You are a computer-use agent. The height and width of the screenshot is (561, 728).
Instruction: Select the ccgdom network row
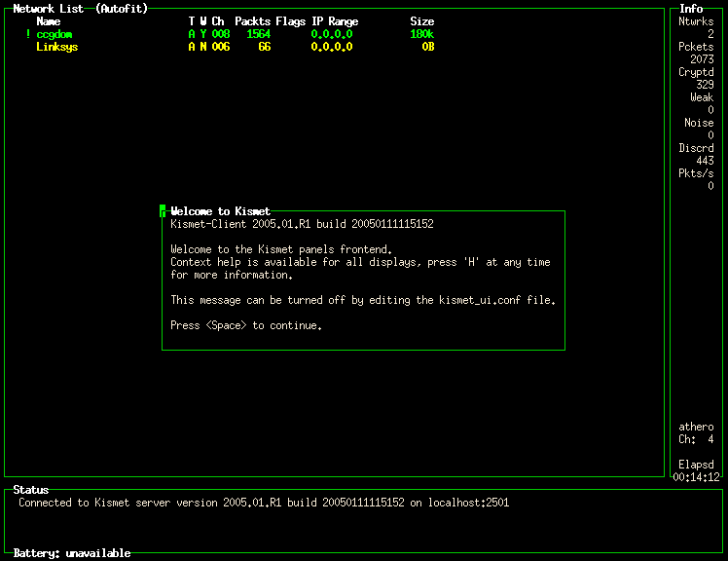click(x=55, y=34)
